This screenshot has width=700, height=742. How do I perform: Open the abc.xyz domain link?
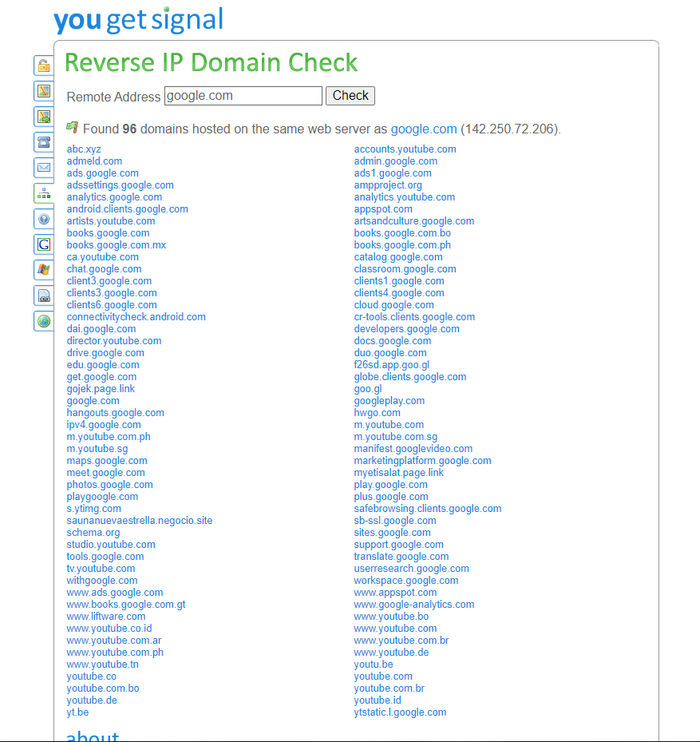(84, 149)
